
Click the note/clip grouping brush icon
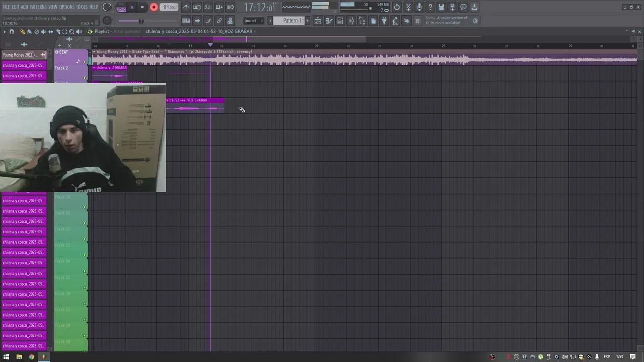208,21
